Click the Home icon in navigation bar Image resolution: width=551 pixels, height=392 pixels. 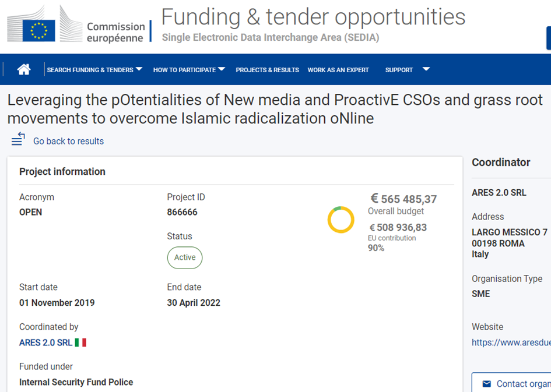(x=24, y=70)
